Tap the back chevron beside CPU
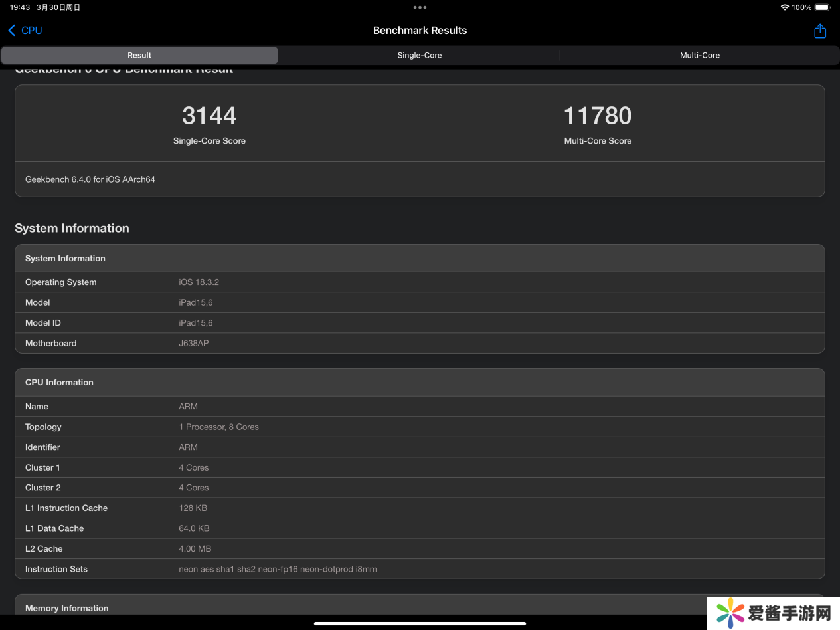840x630 pixels. [x=11, y=31]
